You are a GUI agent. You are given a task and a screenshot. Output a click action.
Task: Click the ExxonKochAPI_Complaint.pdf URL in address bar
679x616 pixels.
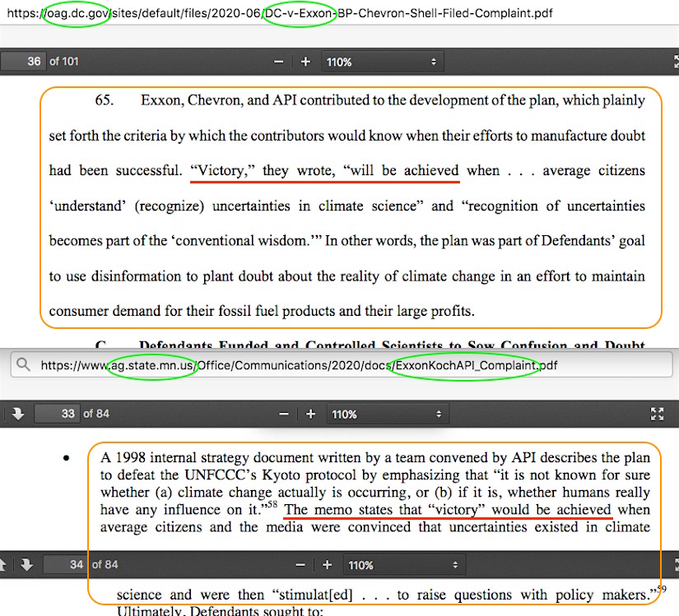point(467,365)
